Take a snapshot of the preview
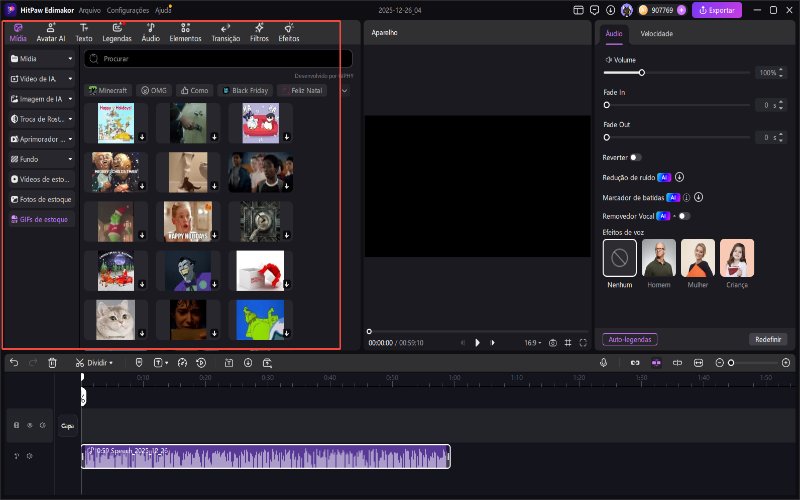 (553, 343)
